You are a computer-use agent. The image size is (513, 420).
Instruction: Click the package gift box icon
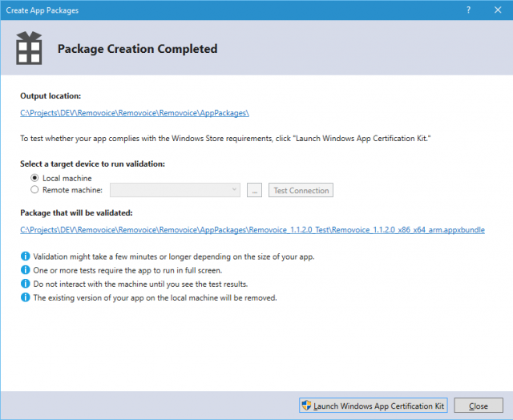[x=29, y=48]
